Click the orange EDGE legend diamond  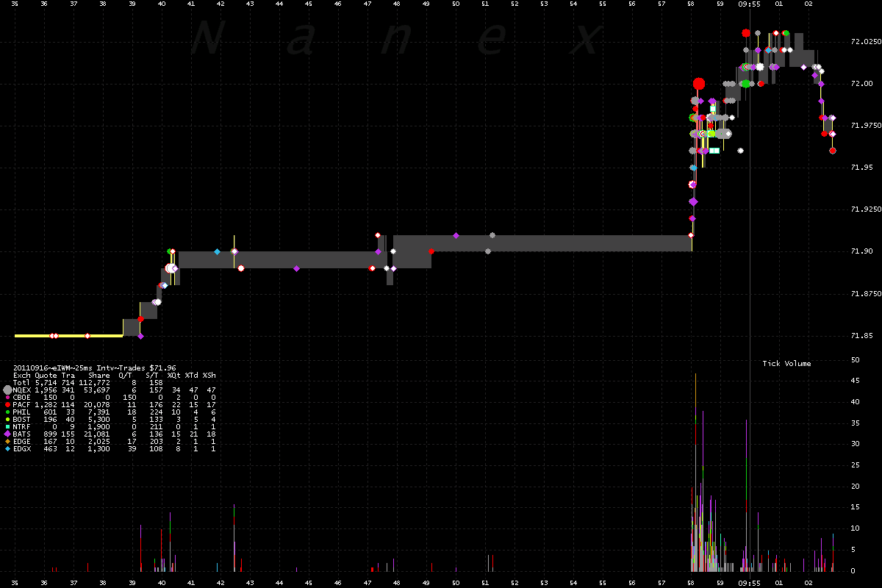pyautogui.click(x=7, y=441)
